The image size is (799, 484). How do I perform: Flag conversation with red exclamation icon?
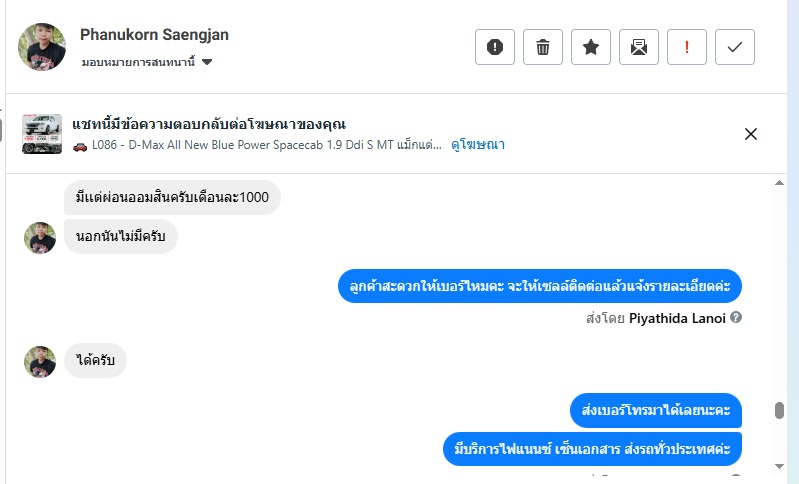click(x=686, y=47)
